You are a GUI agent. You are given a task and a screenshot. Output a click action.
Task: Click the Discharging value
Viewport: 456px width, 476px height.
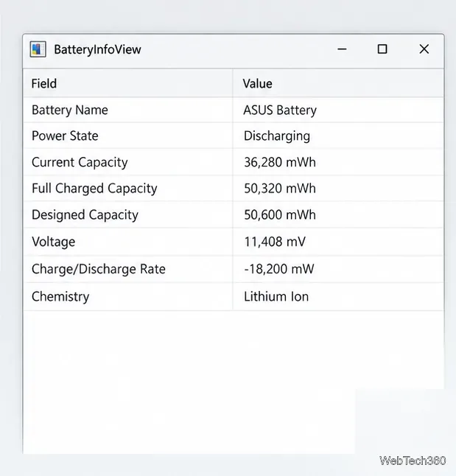(x=277, y=136)
